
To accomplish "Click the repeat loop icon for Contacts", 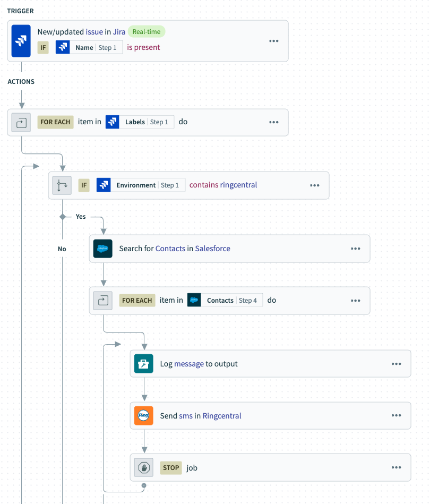I will [x=103, y=301].
